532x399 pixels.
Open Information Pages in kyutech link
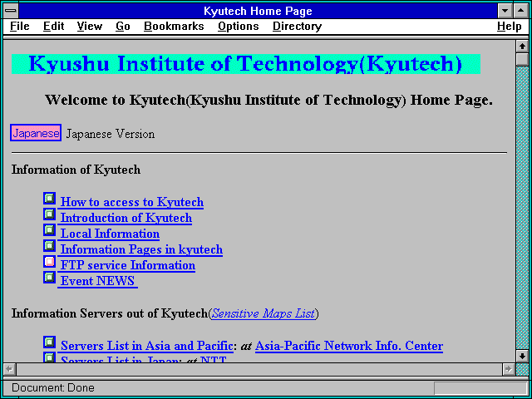click(x=141, y=249)
